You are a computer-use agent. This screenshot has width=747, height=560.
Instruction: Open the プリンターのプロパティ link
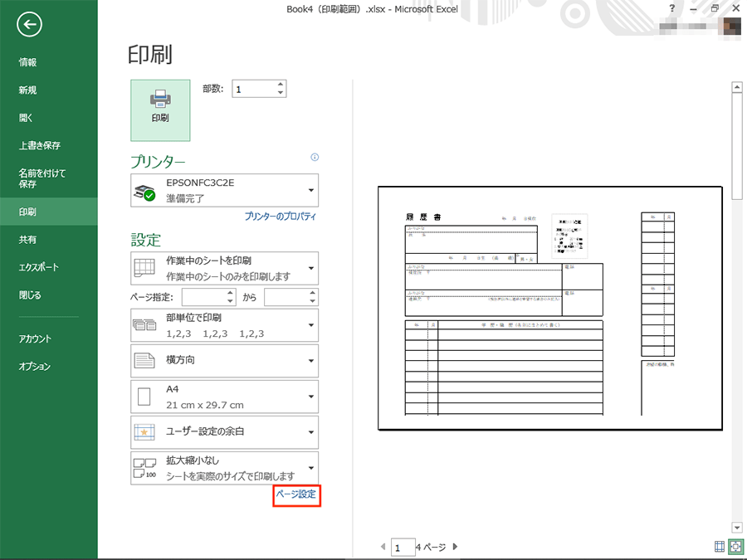point(281,217)
